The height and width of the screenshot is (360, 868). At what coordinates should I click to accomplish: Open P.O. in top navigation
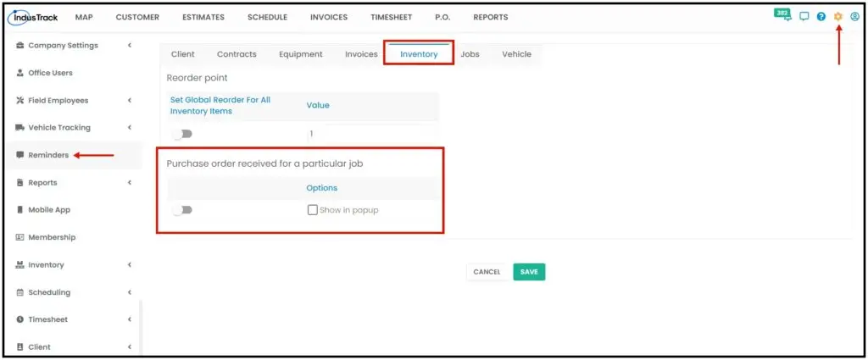[x=442, y=17]
